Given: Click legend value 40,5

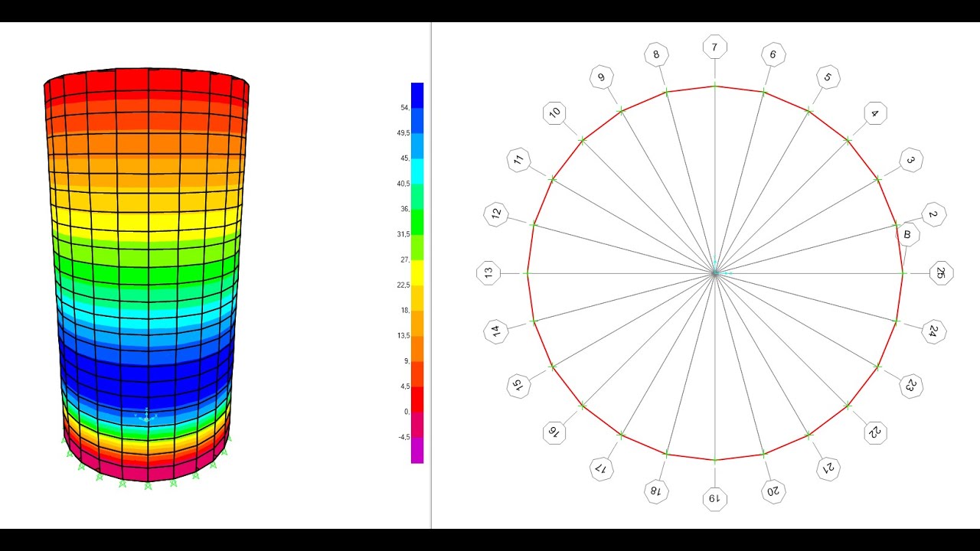Looking at the screenshot, I should click(403, 184).
